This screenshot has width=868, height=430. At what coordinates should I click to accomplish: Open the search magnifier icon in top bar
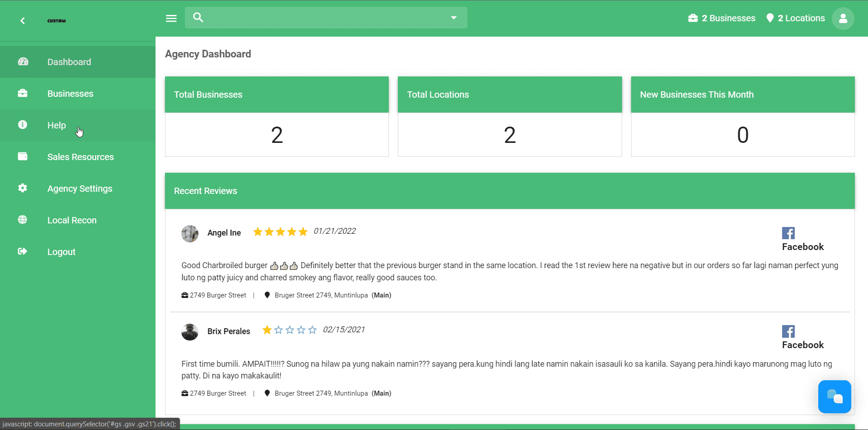(x=198, y=18)
